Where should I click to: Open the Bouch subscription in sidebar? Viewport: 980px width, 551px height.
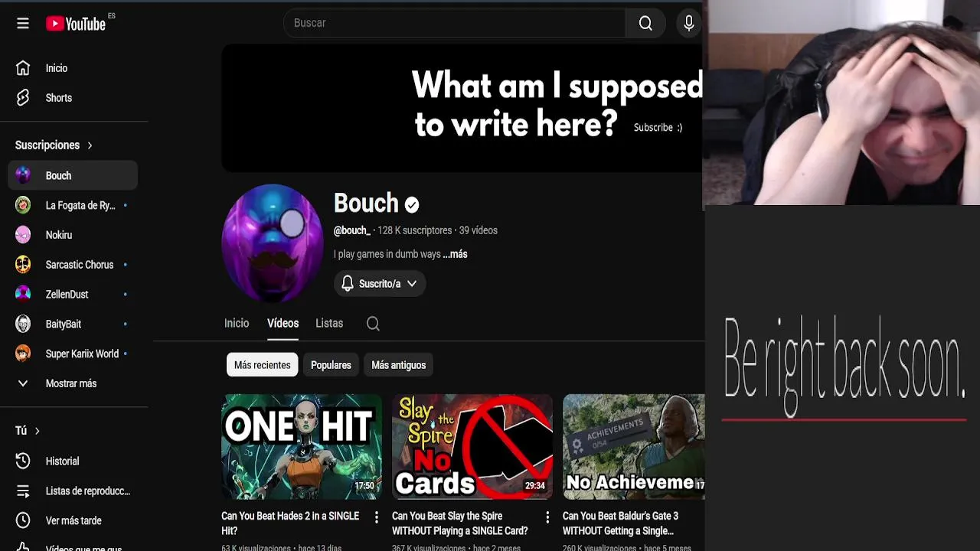tap(73, 175)
